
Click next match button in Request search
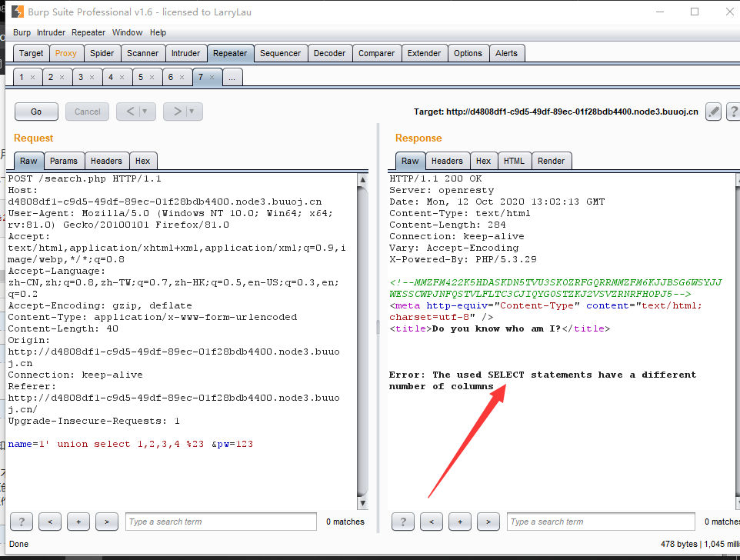[x=107, y=522]
